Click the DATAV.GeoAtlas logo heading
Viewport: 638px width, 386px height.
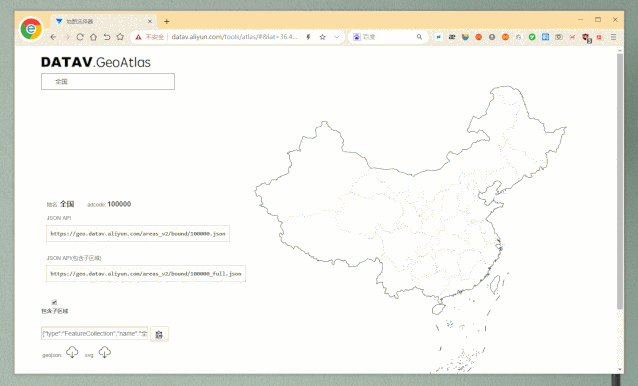(x=96, y=62)
